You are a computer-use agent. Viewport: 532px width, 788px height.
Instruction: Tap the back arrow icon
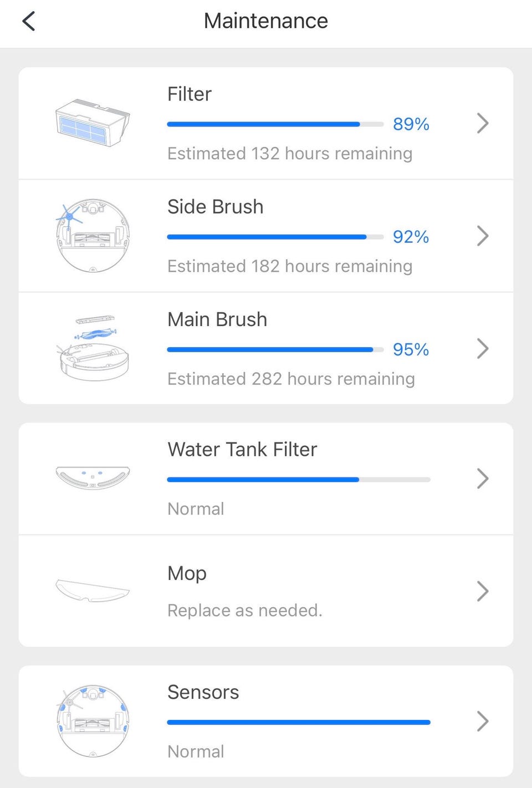click(29, 22)
